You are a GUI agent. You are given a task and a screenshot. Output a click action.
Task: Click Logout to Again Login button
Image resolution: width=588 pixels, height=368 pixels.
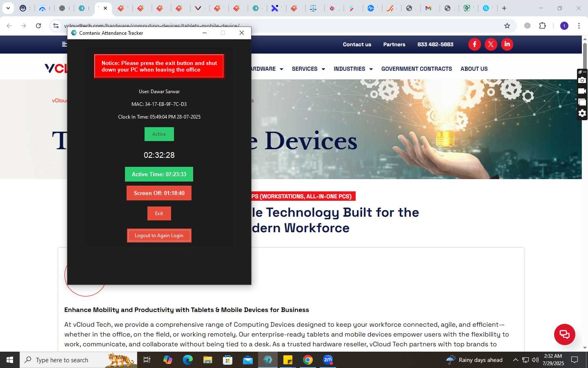159,236
